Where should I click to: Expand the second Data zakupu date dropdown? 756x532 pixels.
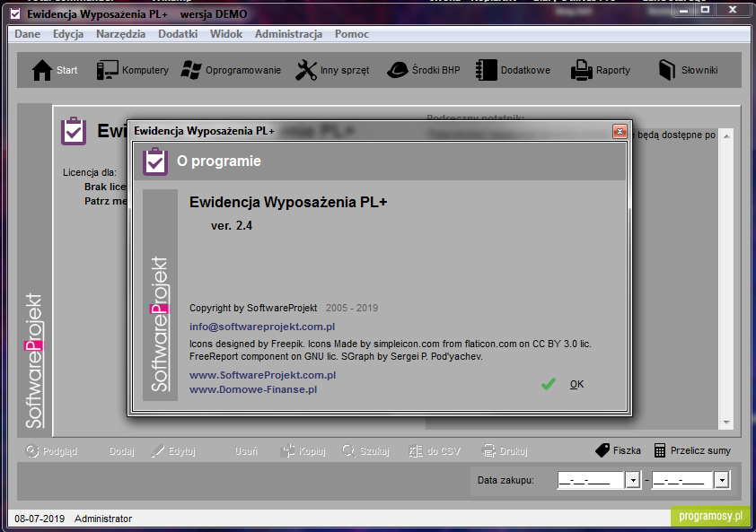(x=721, y=480)
